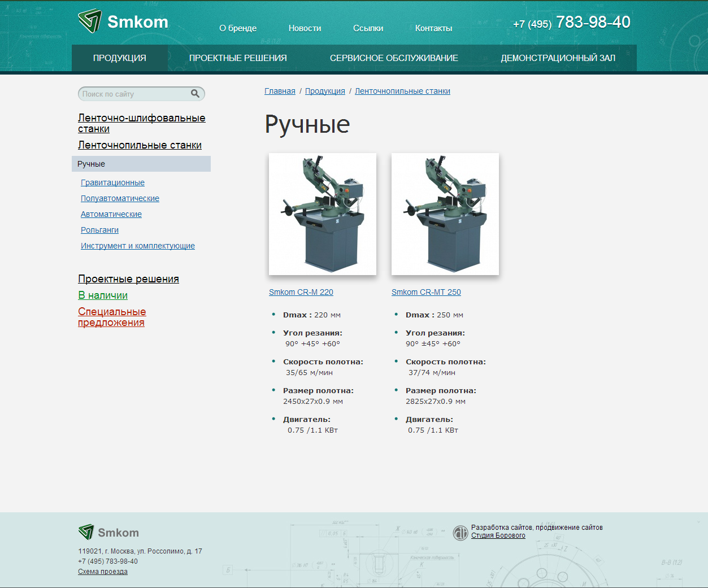Select the highlighted Ручные sidebar item

tap(141, 164)
